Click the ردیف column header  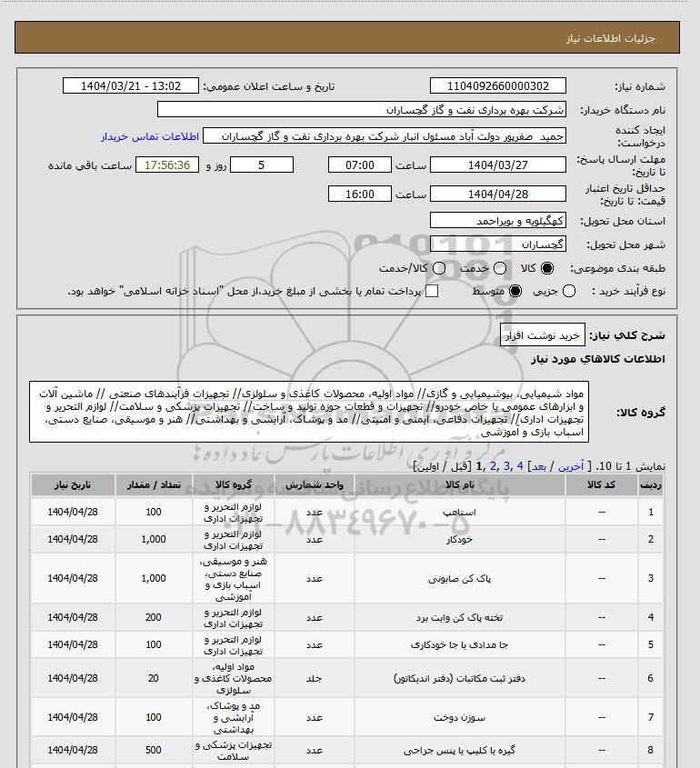click(x=651, y=485)
